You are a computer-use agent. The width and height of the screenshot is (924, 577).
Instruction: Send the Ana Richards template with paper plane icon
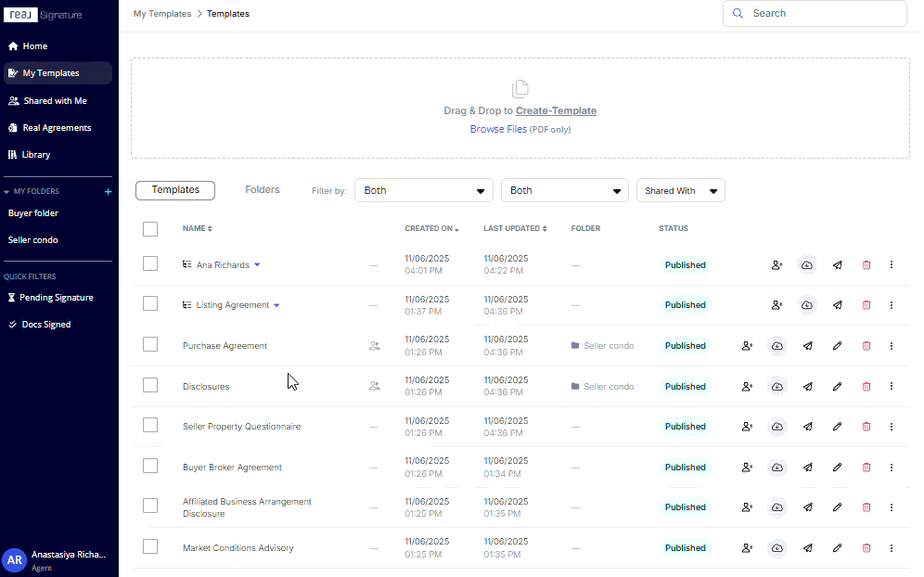837,265
